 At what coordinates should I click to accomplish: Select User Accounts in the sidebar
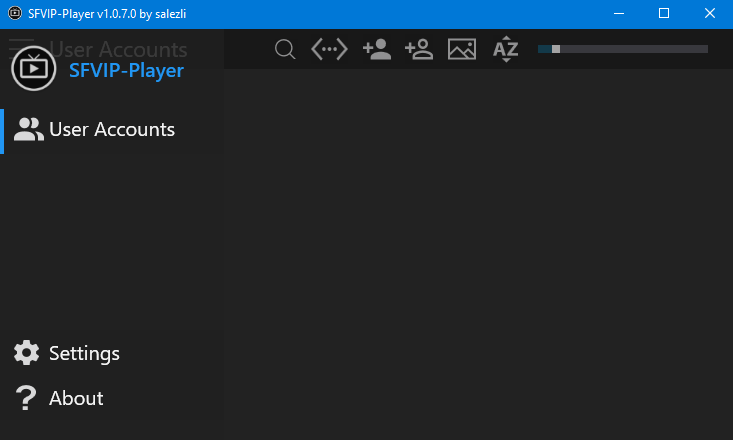pyautogui.click(x=112, y=130)
